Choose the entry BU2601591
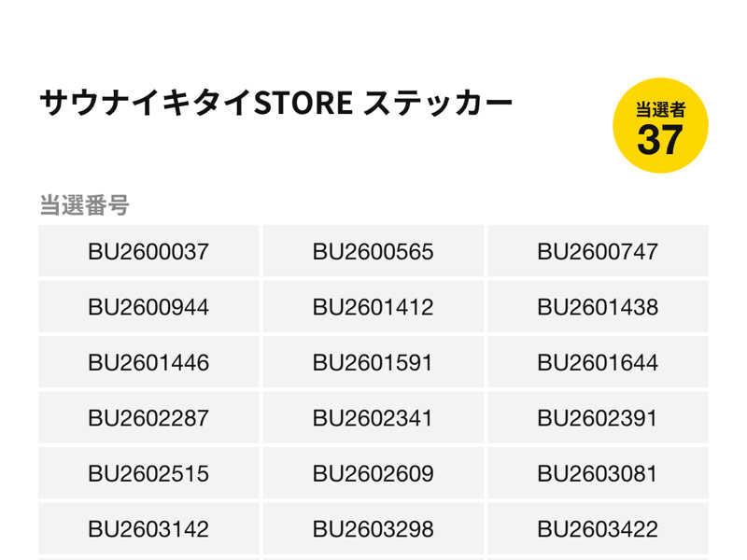The image size is (747, 560). tap(373, 362)
